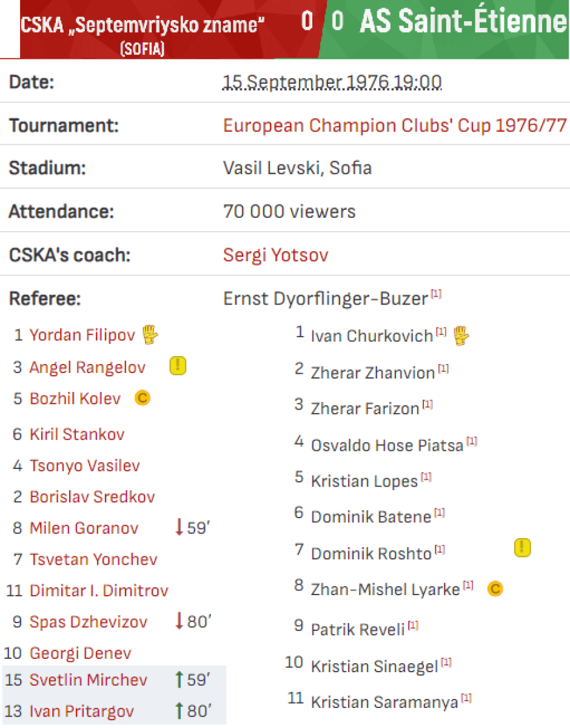Open Yordan Filipov's player page
The width and height of the screenshot is (570, 728).
point(82,335)
